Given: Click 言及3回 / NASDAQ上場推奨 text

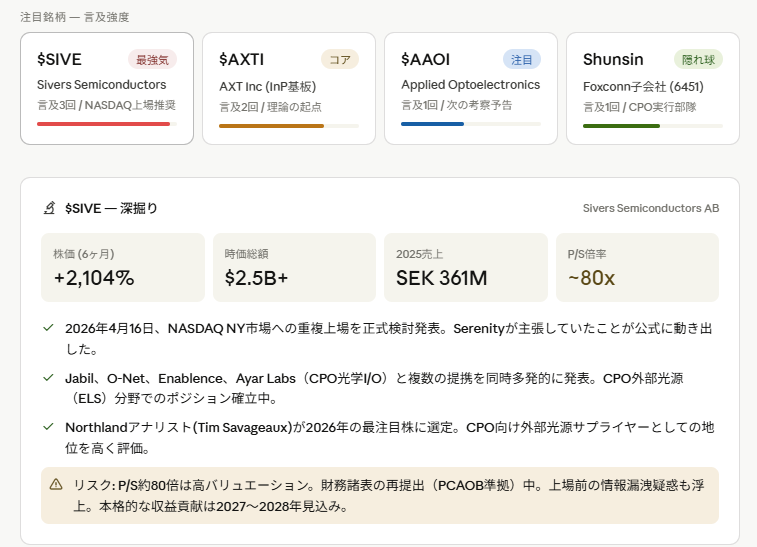Looking at the screenshot, I should [107, 105].
